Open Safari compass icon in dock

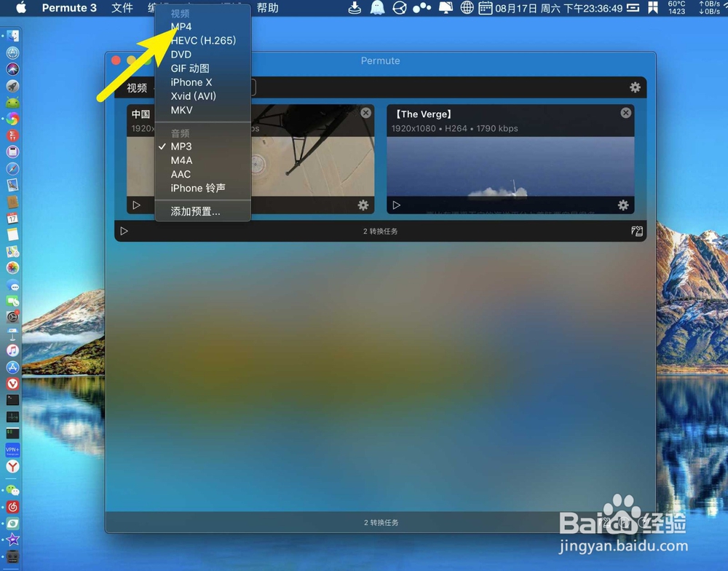point(12,169)
